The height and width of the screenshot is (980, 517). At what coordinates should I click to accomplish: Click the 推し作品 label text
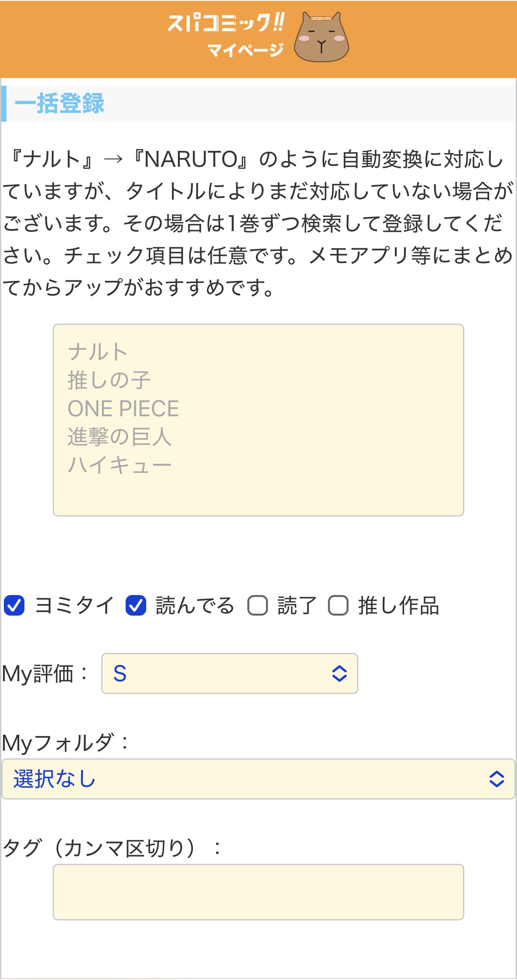399,605
